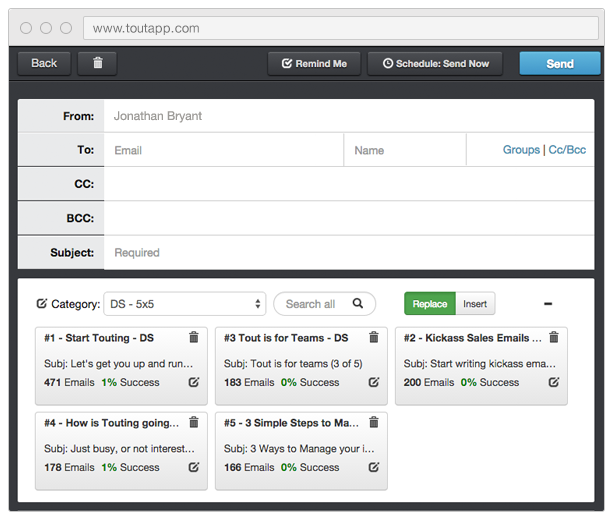Collapse the templates panel with minus icon
This screenshot has height=520, width=613.
[x=548, y=304]
